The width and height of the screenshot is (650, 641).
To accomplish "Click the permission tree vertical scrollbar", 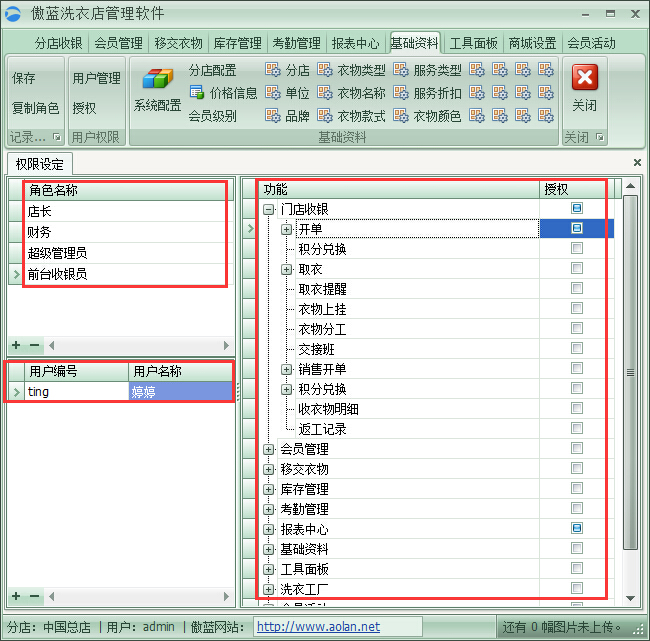I will pos(630,372).
